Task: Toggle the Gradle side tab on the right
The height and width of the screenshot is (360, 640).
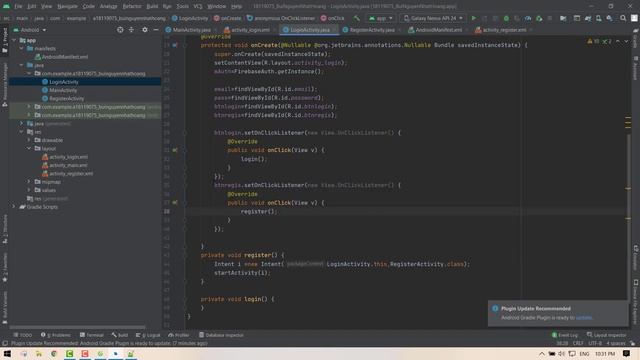Action: click(636, 39)
